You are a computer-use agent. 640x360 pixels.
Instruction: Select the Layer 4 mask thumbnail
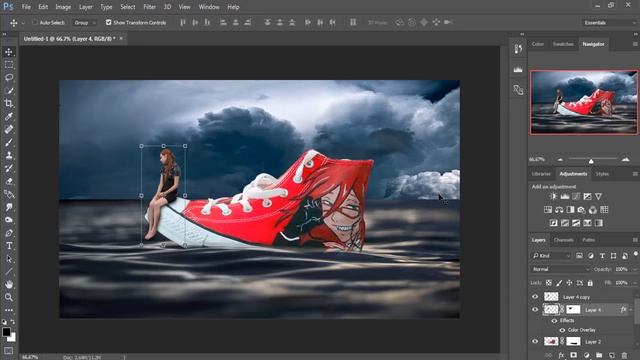click(x=573, y=310)
